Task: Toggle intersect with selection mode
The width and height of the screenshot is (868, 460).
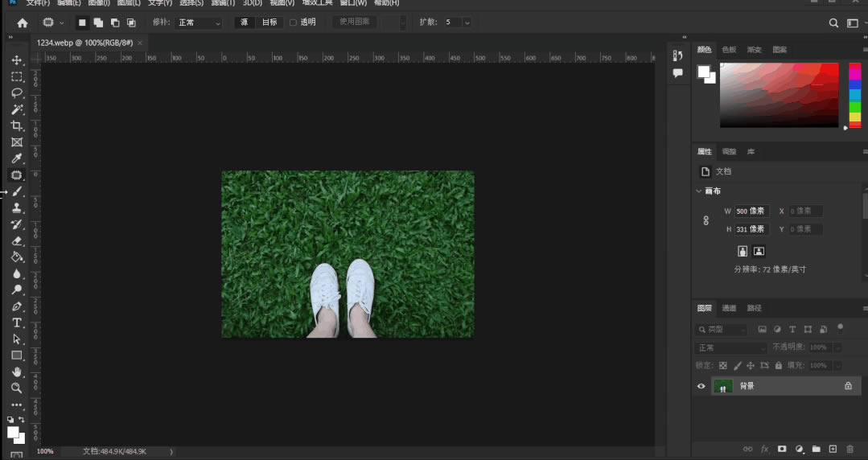Action: point(131,23)
